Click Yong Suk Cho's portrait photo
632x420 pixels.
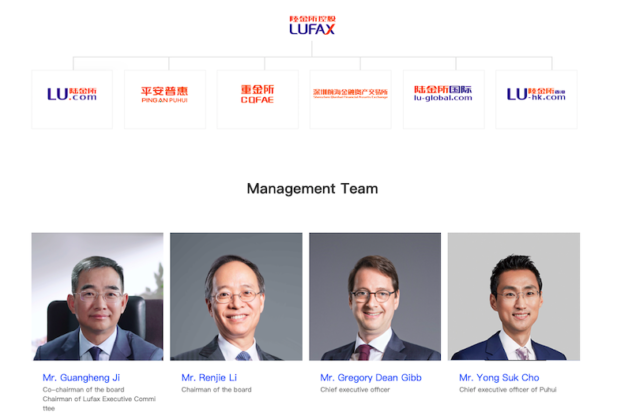(514, 296)
